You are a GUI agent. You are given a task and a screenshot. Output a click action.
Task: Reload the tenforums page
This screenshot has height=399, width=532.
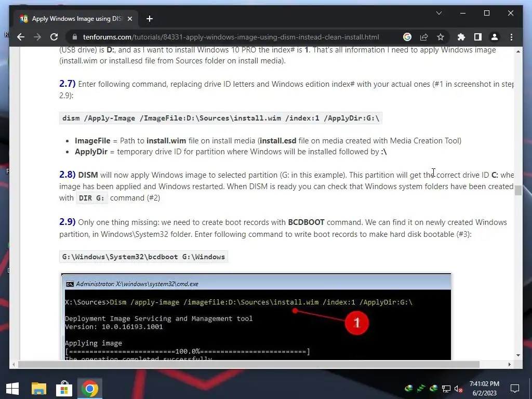pos(54,37)
